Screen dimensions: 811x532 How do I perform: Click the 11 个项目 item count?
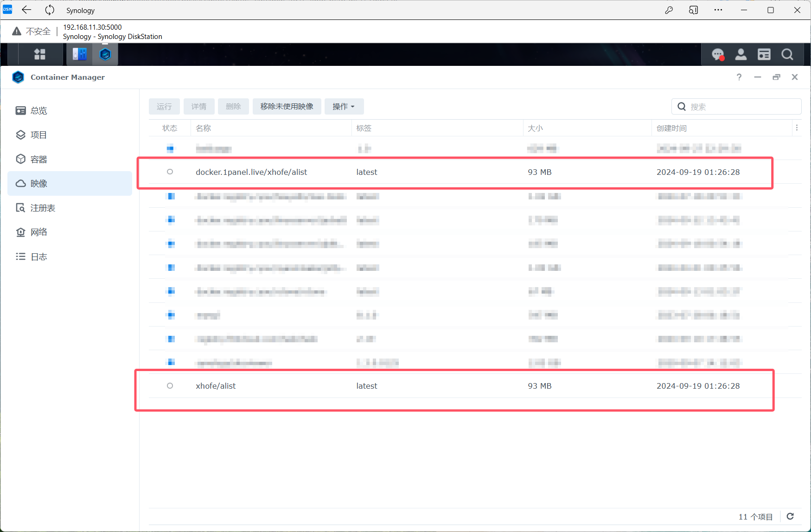756,517
